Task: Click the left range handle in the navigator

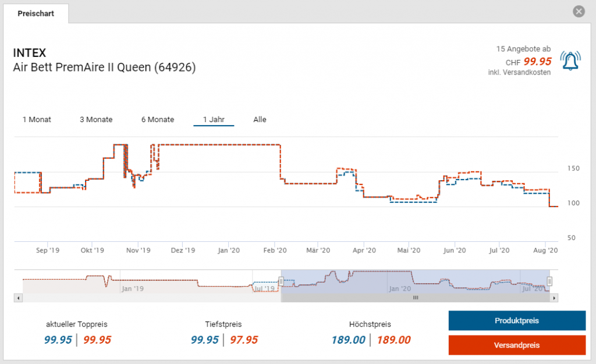Action: 281,281
